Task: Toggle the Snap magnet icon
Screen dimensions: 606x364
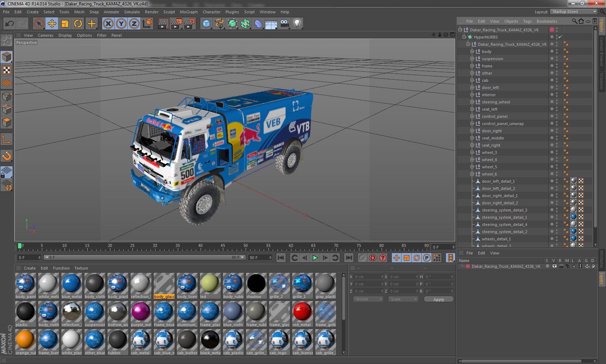Action: [x=6, y=156]
